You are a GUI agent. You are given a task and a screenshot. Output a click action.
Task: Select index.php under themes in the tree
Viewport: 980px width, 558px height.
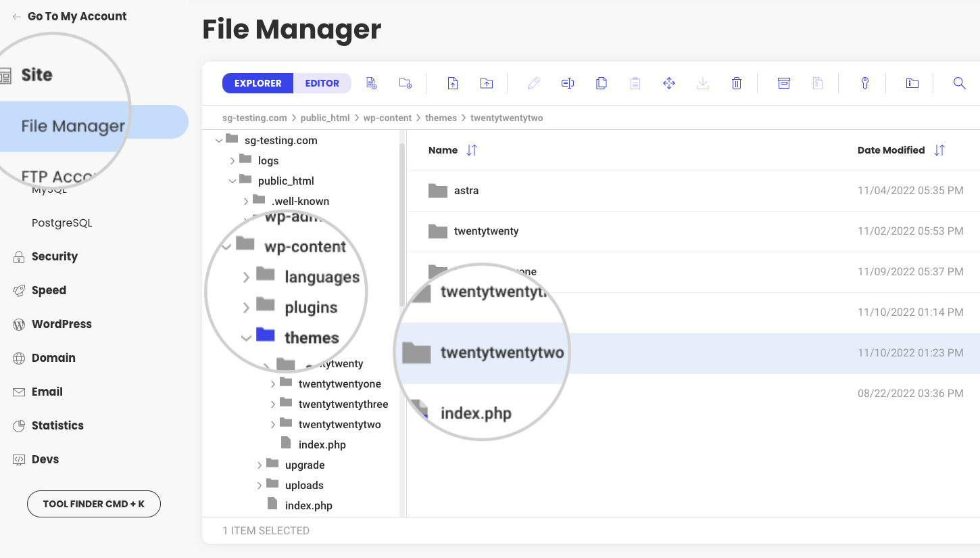click(x=322, y=445)
